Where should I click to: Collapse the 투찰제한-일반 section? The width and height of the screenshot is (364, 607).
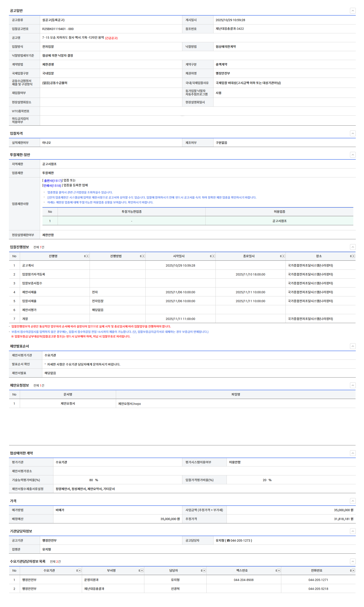tap(352, 155)
